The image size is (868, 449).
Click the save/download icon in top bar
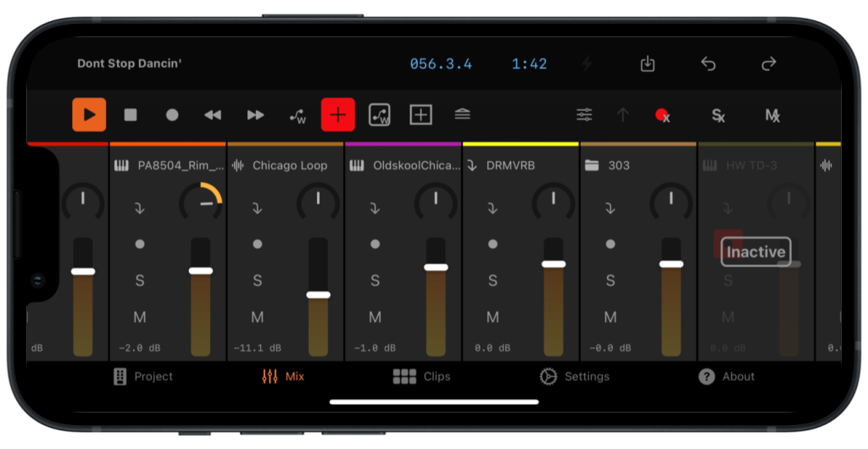(648, 64)
